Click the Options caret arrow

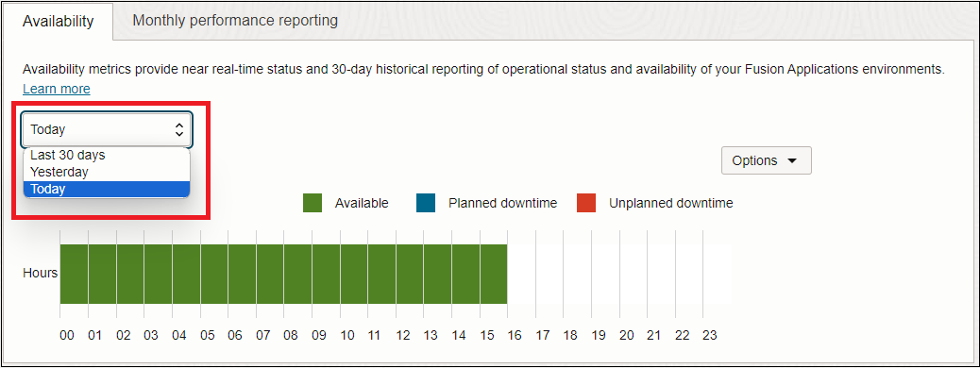792,160
